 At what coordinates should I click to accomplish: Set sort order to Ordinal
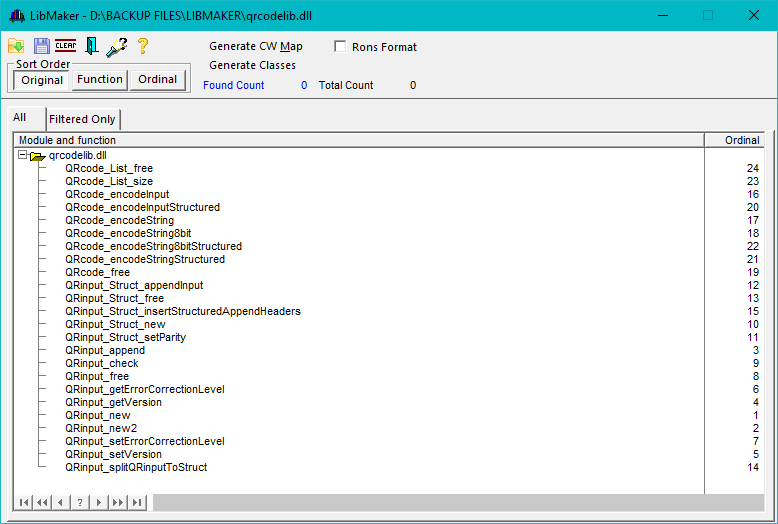tap(158, 80)
